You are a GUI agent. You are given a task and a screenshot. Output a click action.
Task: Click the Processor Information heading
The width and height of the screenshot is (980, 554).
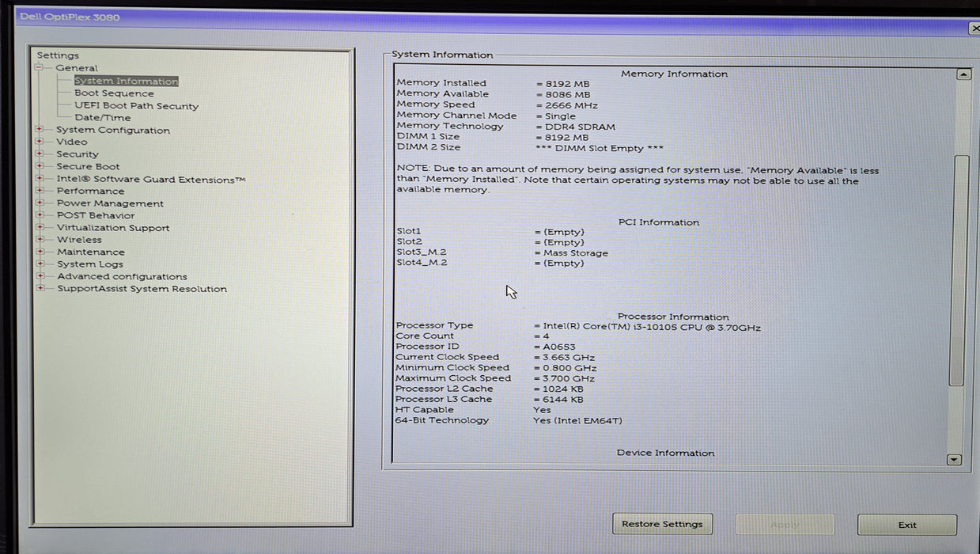[x=673, y=317]
